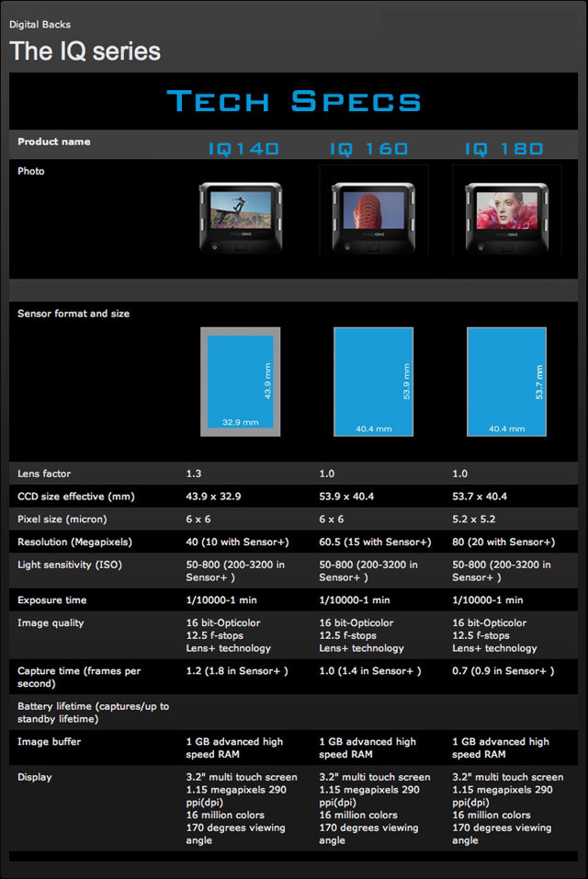Select the 53.9 mm sensor diagram

pyautogui.click(x=373, y=381)
